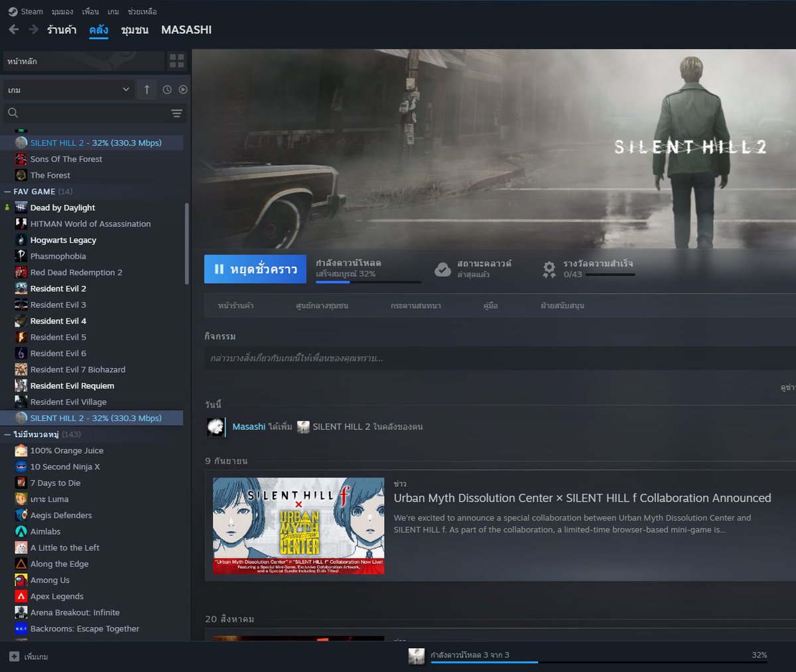Collapse the ไม่มีหมวดหมู่ category
Viewport: 796px width, 672px height.
[7, 435]
